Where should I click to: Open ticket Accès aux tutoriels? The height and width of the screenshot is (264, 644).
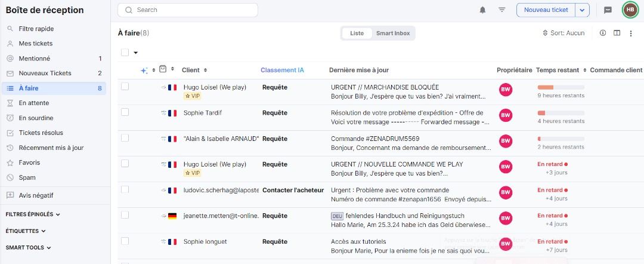[x=358, y=241]
